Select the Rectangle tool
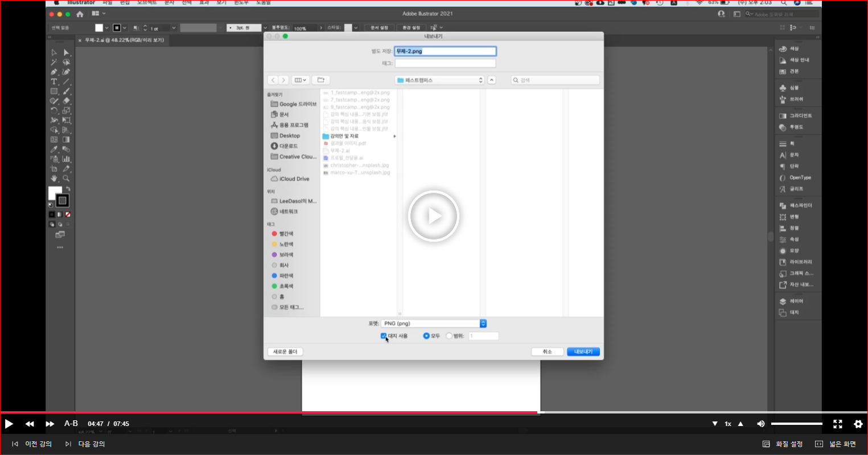The width and height of the screenshot is (868, 455). [54, 92]
